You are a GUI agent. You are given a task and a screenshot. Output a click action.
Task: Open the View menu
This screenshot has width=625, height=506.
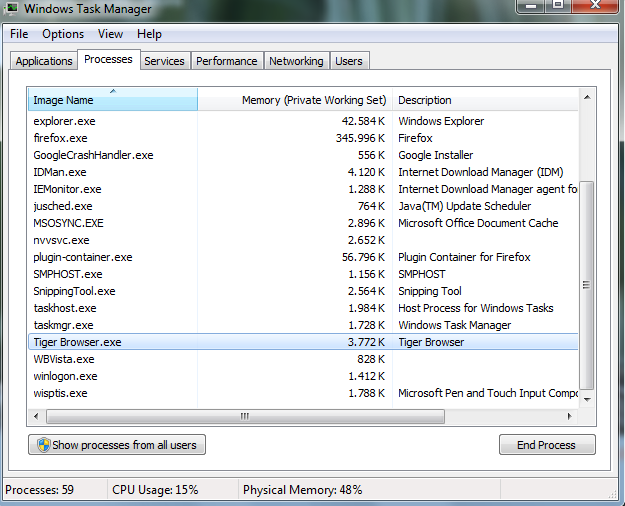coord(110,34)
